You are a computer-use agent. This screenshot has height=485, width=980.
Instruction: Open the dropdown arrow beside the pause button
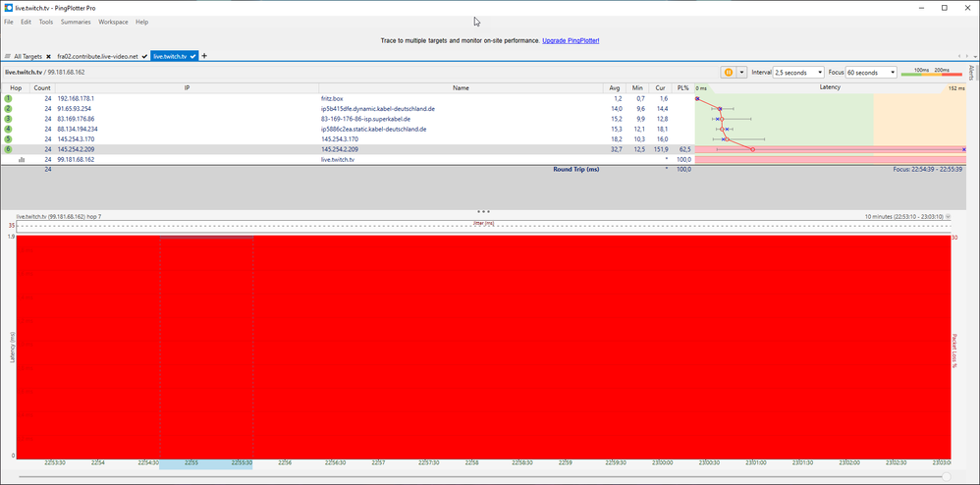click(x=742, y=73)
